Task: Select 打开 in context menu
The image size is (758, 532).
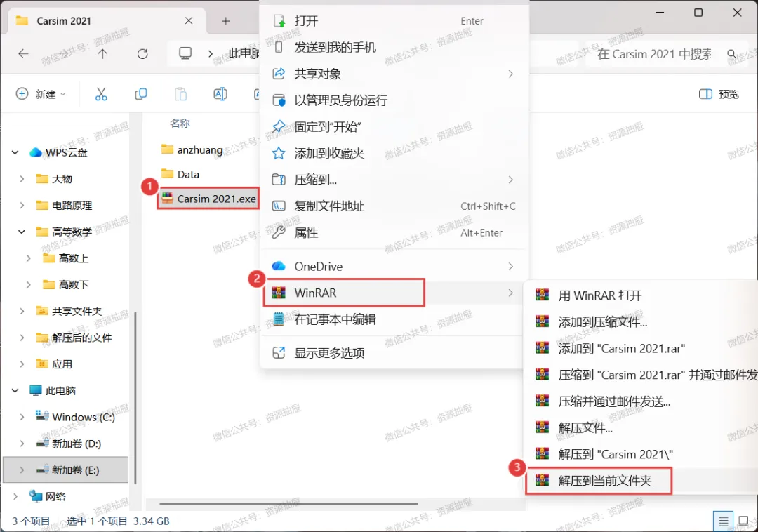Action: tap(394, 21)
